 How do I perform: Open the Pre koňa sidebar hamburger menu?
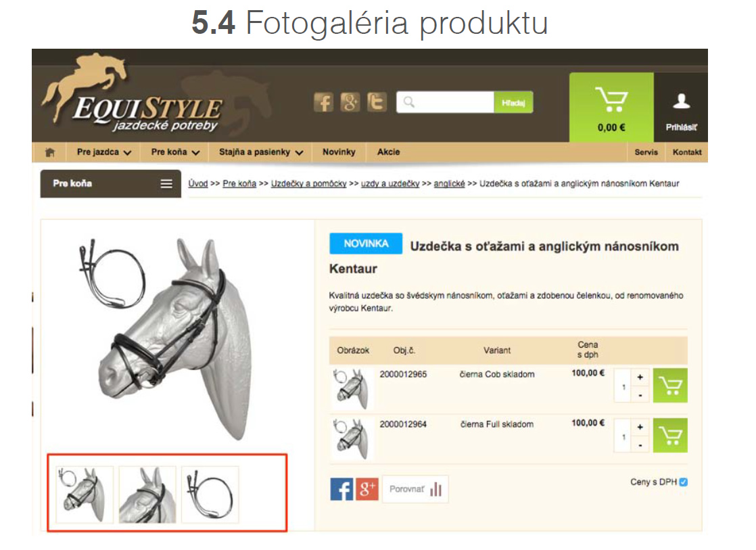166,184
